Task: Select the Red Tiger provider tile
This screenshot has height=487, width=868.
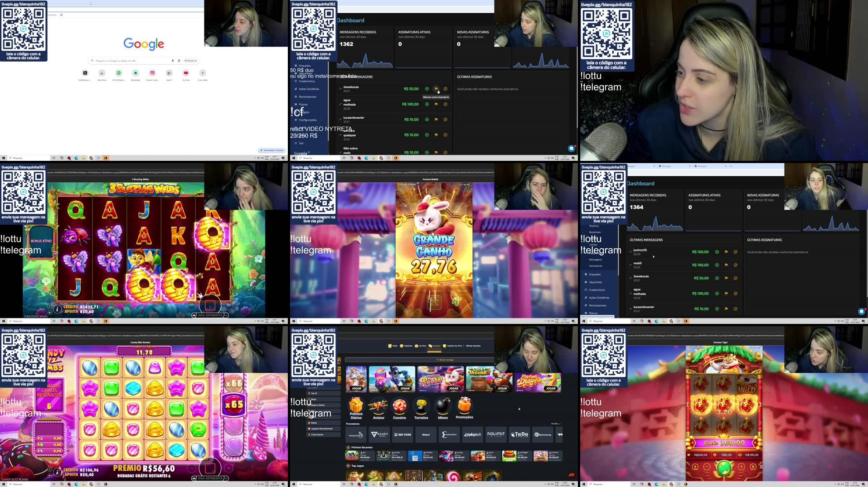Action: 402,435
